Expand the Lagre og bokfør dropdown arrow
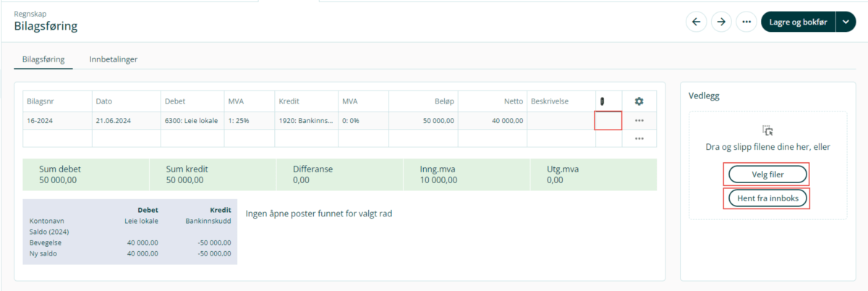The width and height of the screenshot is (868, 291). [846, 22]
